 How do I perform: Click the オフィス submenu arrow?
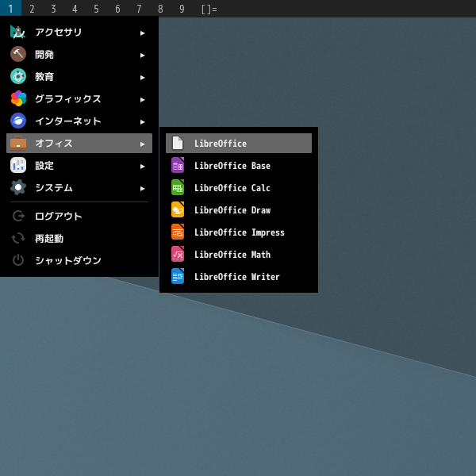click(x=142, y=144)
